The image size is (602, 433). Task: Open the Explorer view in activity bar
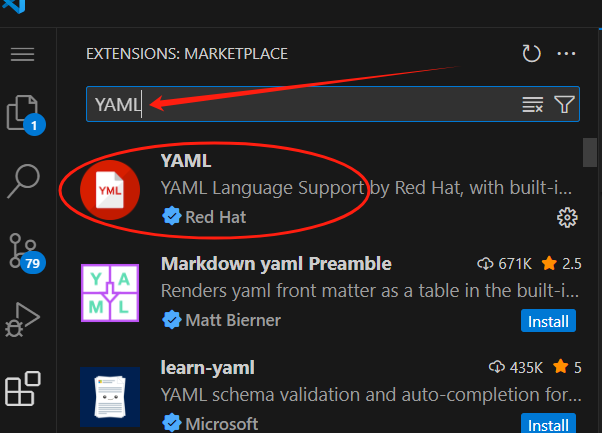(22, 113)
